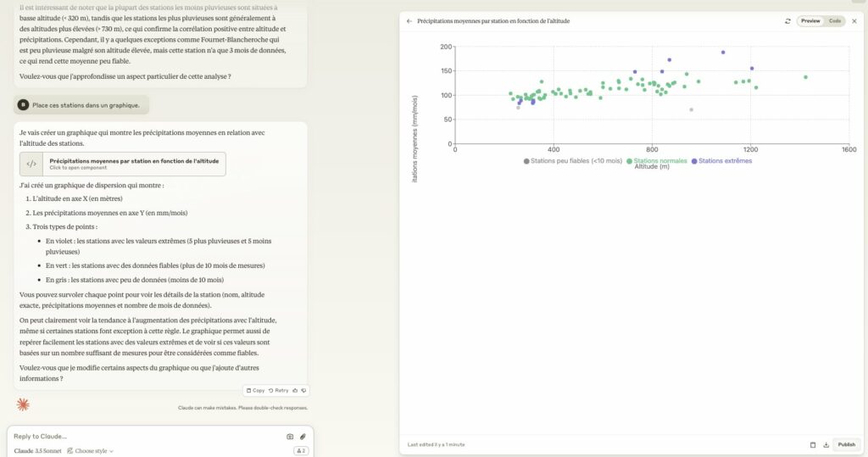This screenshot has height=457, width=868.
Task: Click the refresh artifact icon
Action: point(787,21)
